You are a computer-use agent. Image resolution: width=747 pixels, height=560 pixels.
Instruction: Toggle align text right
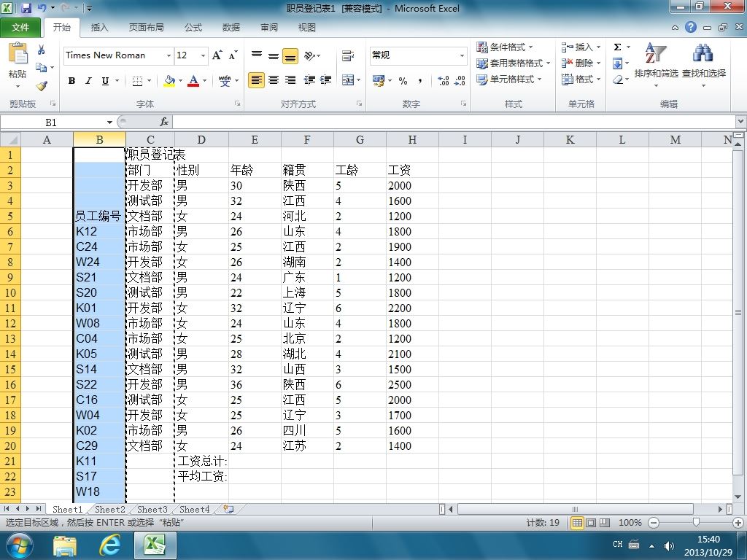[x=290, y=80]
